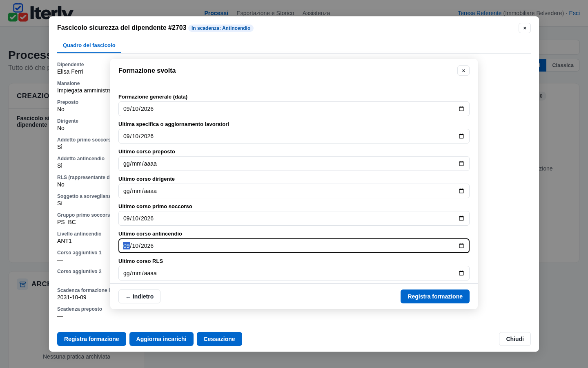Screen dimensions: 588x368
Task: Focus the Ultimo corso RLS date field
Action: point(294,273)
